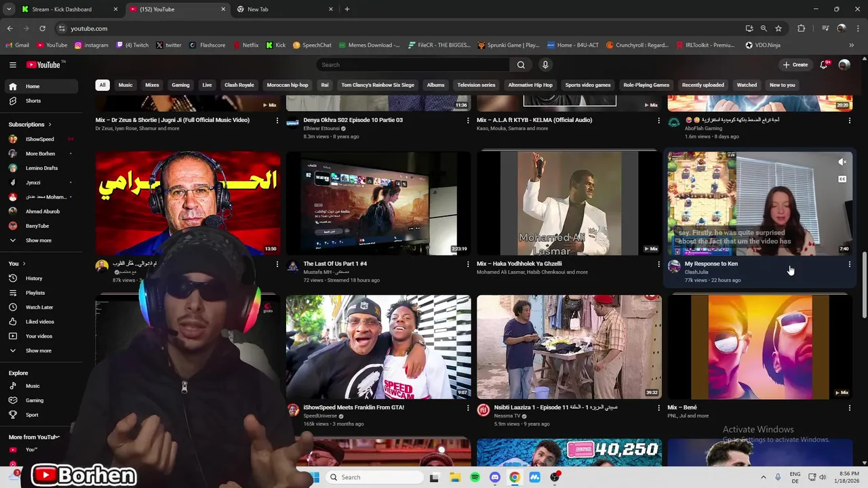
Task: Open options for Denya Okhra video
Action: 468,120
